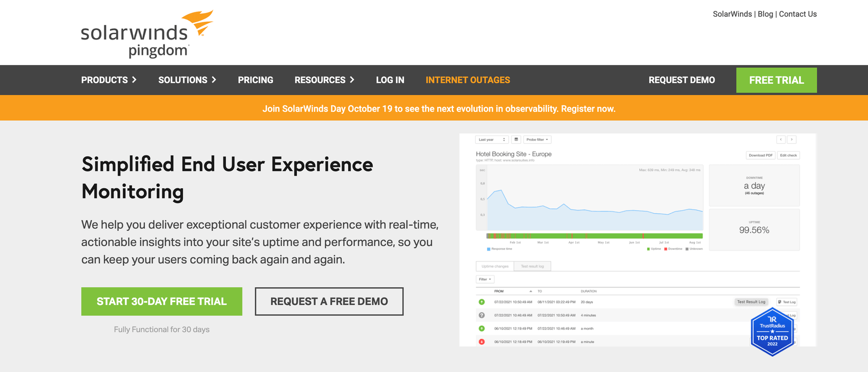868x372 pixels.
Task: Open Internet Outages from the navigation
Action: pos(468,80)
